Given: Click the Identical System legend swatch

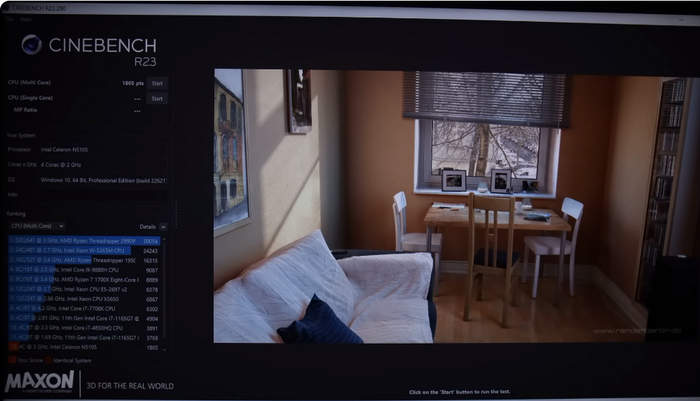Looking at the screenshot, I should (49, 360).
